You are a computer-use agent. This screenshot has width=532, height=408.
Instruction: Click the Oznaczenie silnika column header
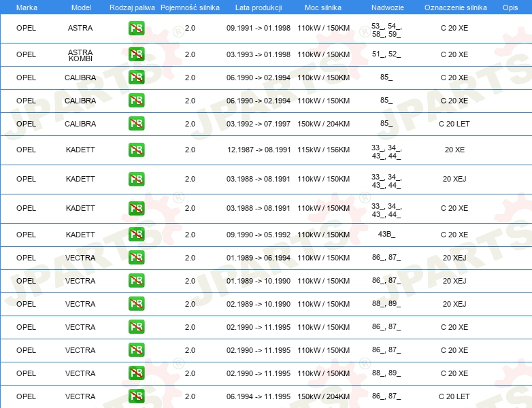click(x=455, y=7)
